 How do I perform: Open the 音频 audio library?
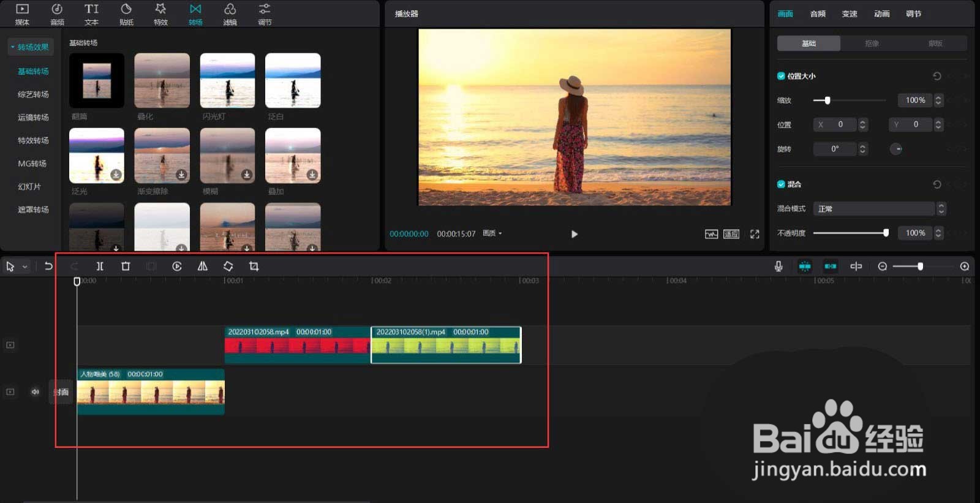click(57, 13)
